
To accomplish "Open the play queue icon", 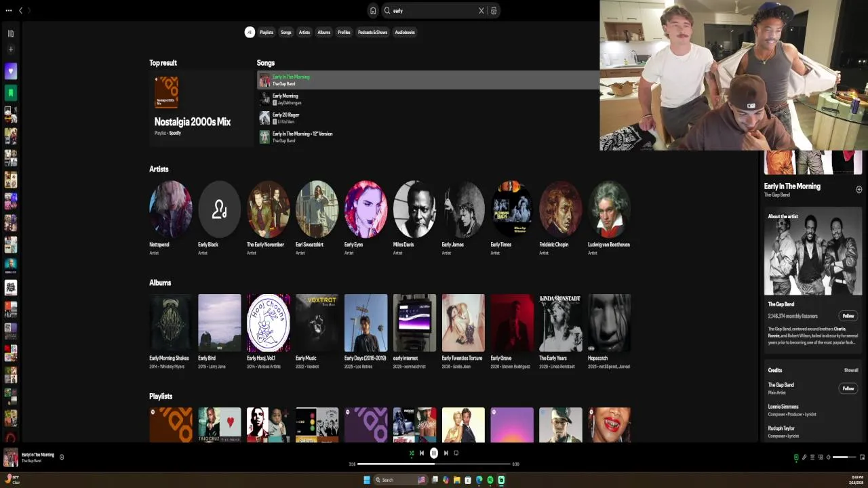I will tap(812, 457).
